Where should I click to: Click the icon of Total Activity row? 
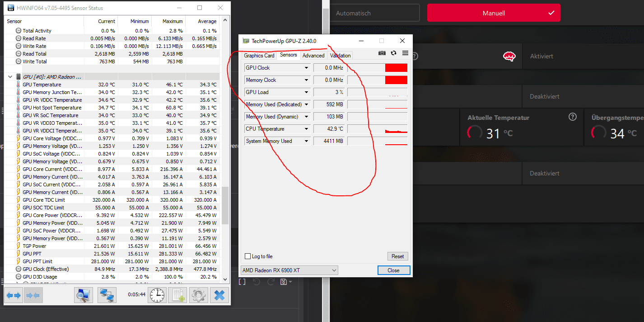click(x=18, y=31)
